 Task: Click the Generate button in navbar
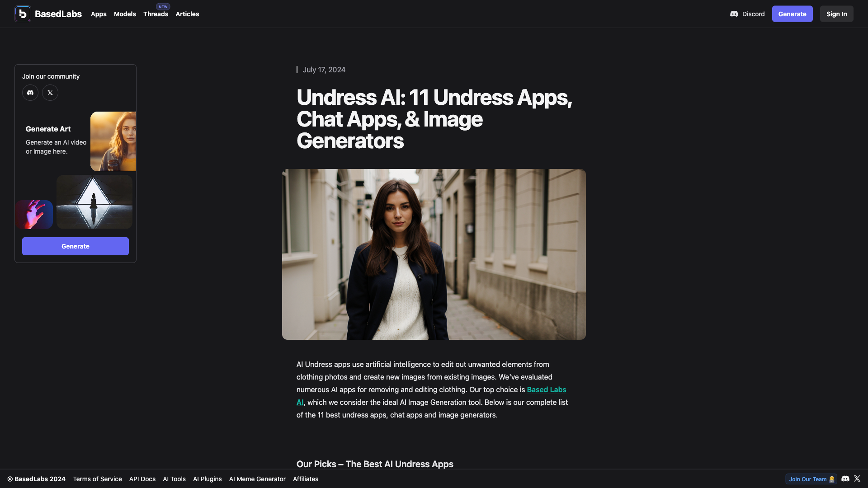tap(792, 14)
